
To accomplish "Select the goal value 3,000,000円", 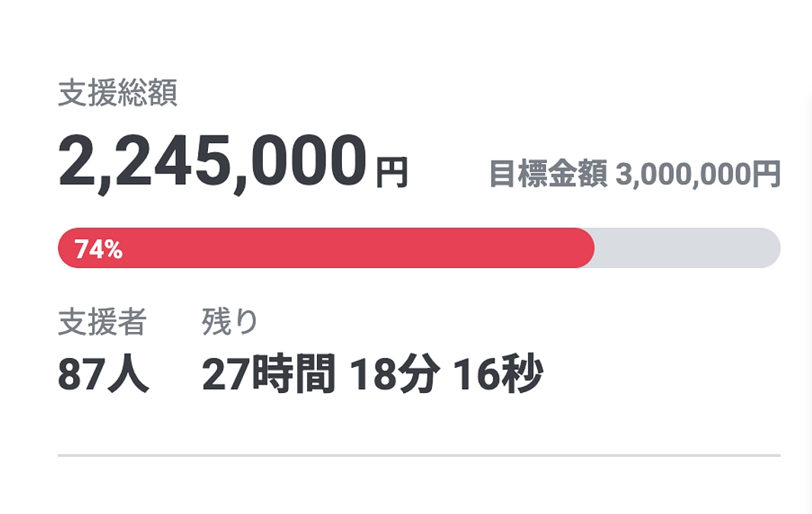I will (x=699, y=174).
